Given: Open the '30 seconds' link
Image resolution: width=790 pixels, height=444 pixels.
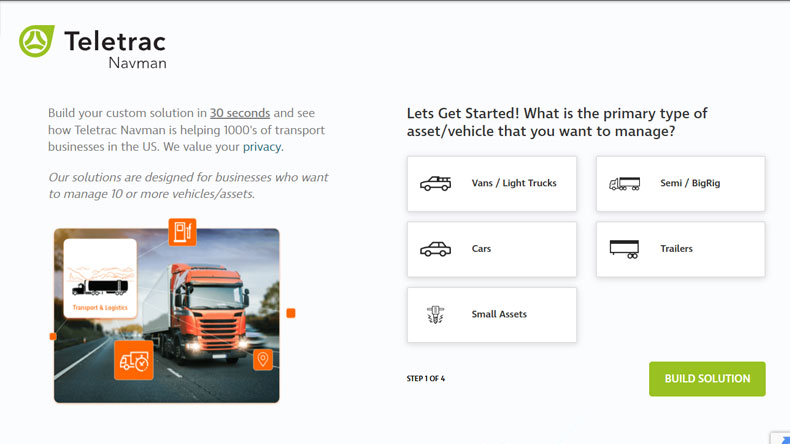Looking at the screenshot, I should (x=240, y=113).
